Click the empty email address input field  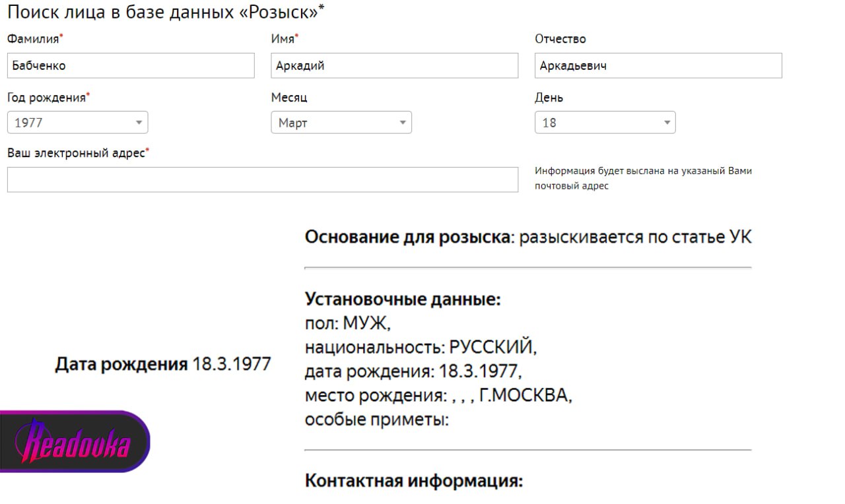point(262,179)
